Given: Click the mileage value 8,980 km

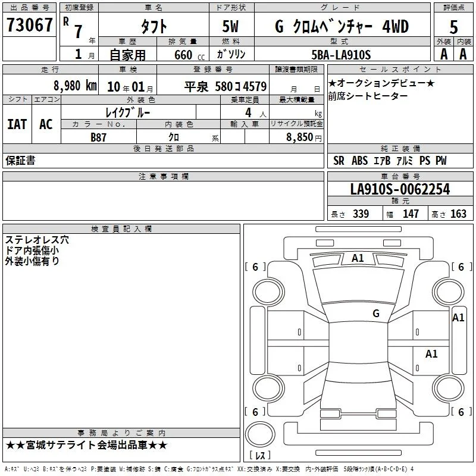Looking at the screenshot, I should click(x=75, y=86).
